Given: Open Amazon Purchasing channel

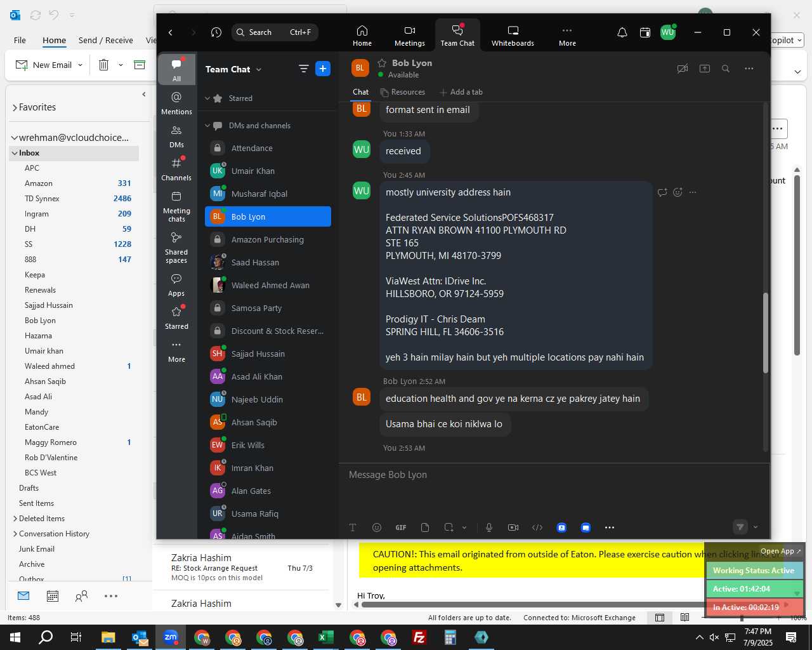Looking at the screenshot, I should pyautogui.click(x=268, y=239).
